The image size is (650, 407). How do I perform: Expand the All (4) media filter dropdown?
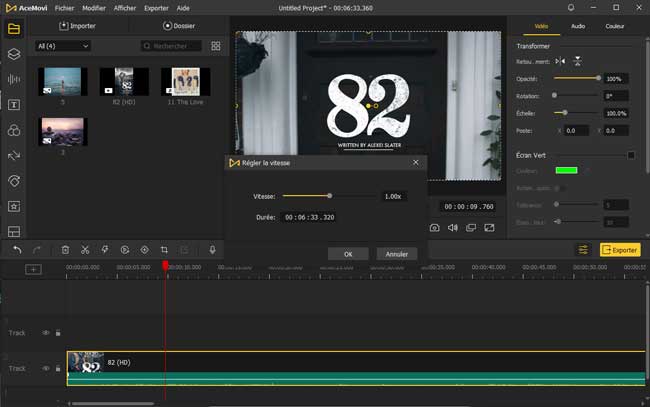pyautogui.click(x=62, y=46)
